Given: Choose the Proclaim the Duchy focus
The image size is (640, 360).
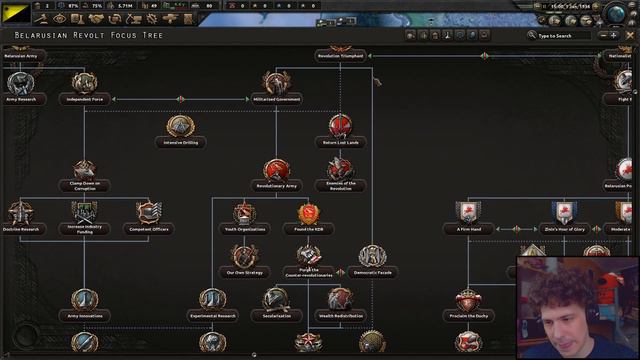Looking at the screenshot, I should [468, 305].
